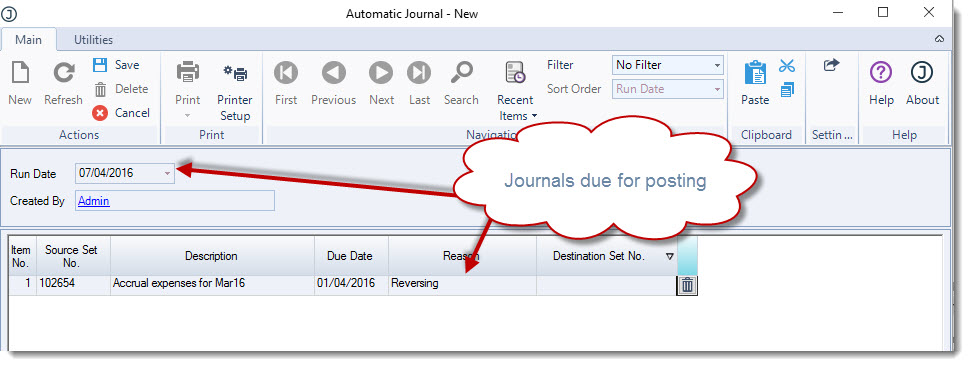This screenshot has height=366, width=969.
Task: Click the Paste clipboard icon
Action: coord(755,73)
